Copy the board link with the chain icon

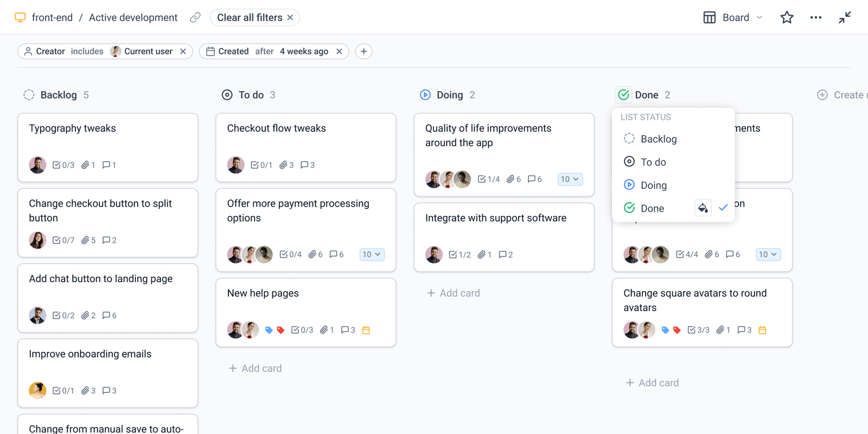(x=195, y=17)
